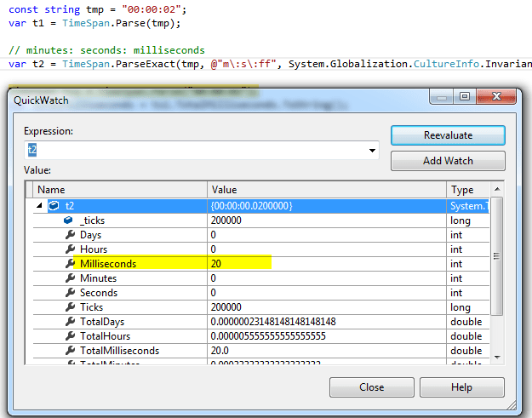
Task: Click the Value column header
Action: coord(327,190)
